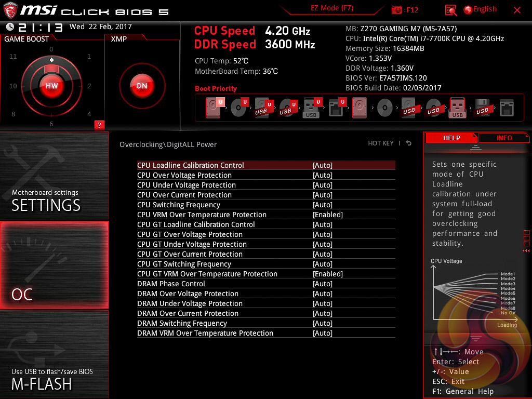The image size is (532, 399).
Task: Click the HOT KEY button
Action: click(x=381, y=143)
